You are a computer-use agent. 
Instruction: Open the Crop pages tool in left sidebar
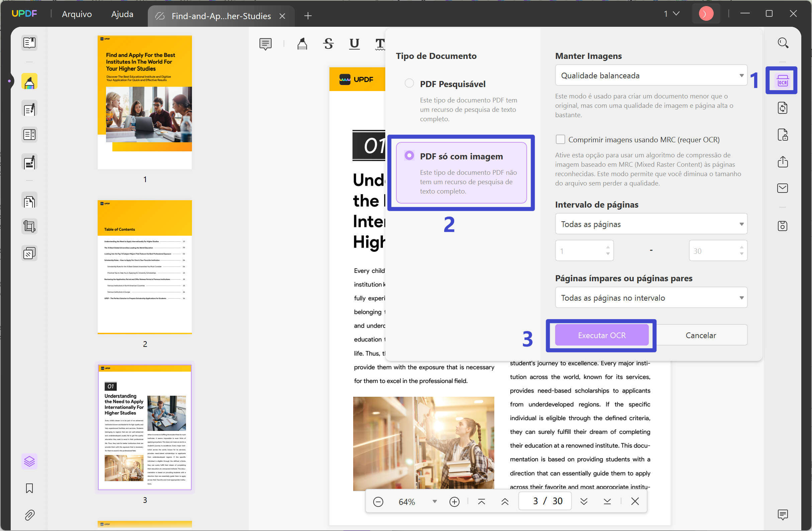(x=29, y=226)
